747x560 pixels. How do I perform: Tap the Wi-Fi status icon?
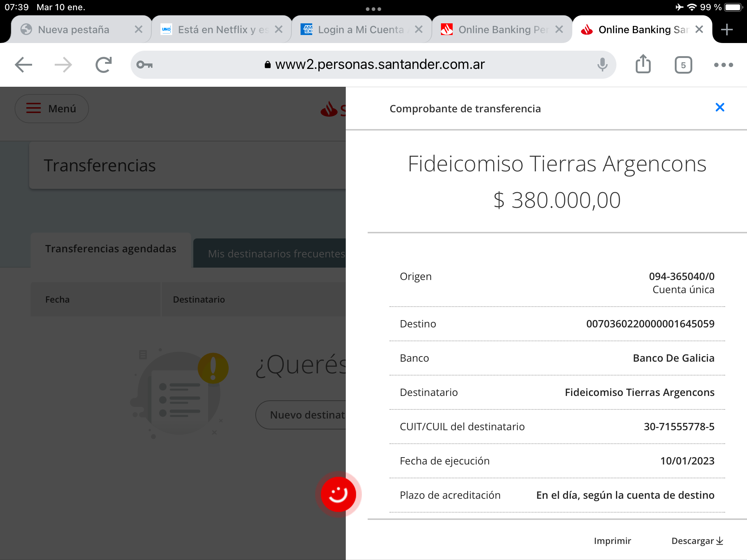692,7
